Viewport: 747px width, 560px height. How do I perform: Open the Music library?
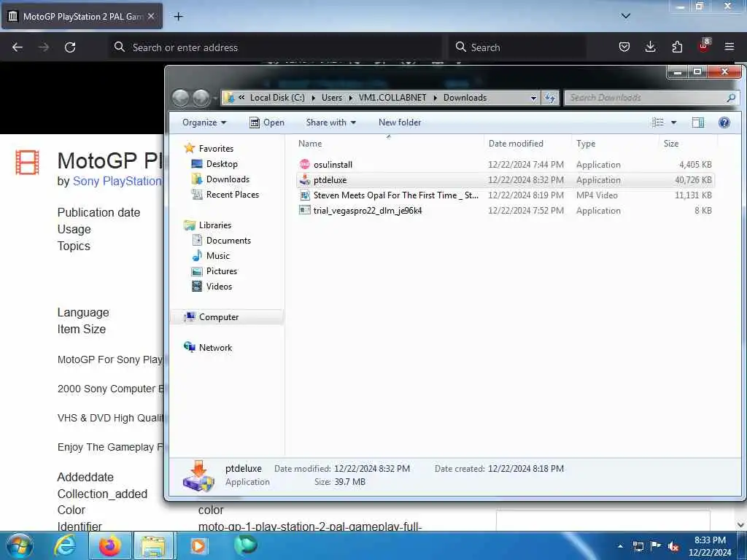pos(217,256)
